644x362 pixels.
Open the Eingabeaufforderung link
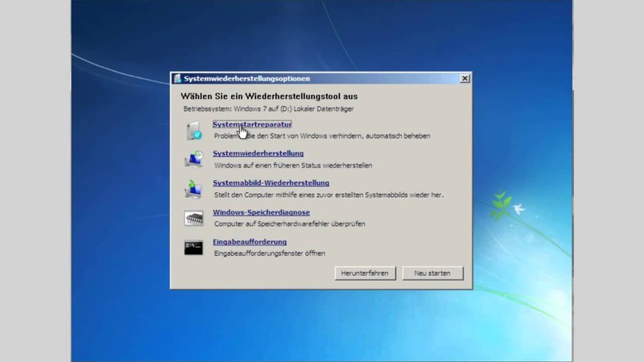point(250,242)
